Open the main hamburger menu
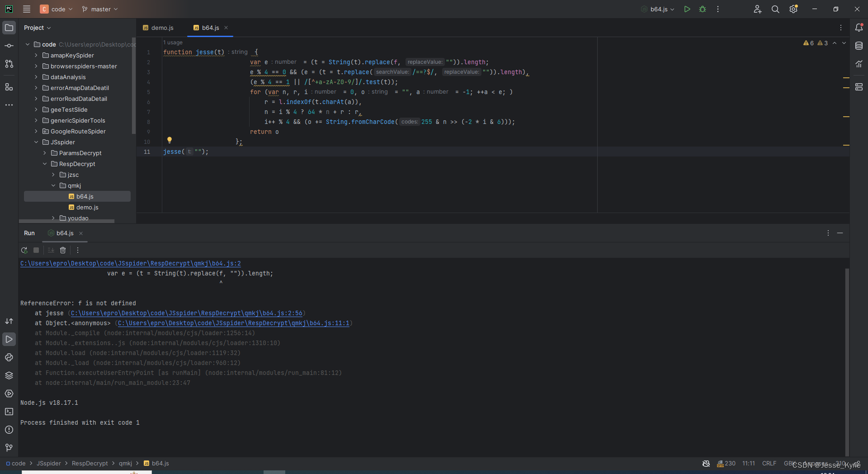 pyautogui.click(x=27, y=9)
